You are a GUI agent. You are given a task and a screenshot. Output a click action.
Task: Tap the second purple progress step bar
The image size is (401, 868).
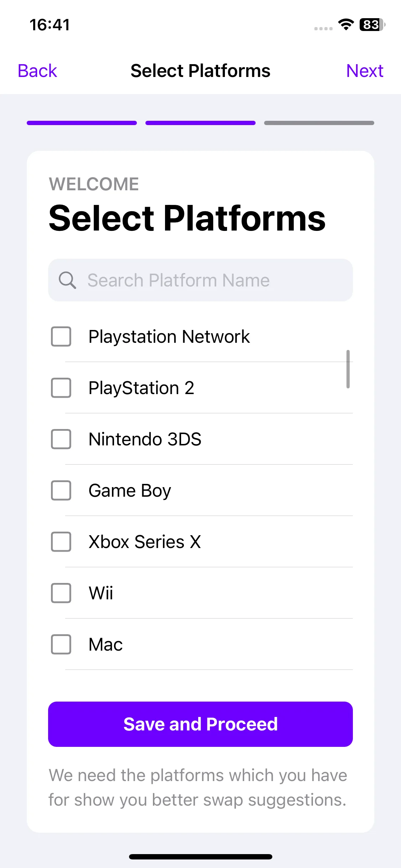tap(200, 123)
